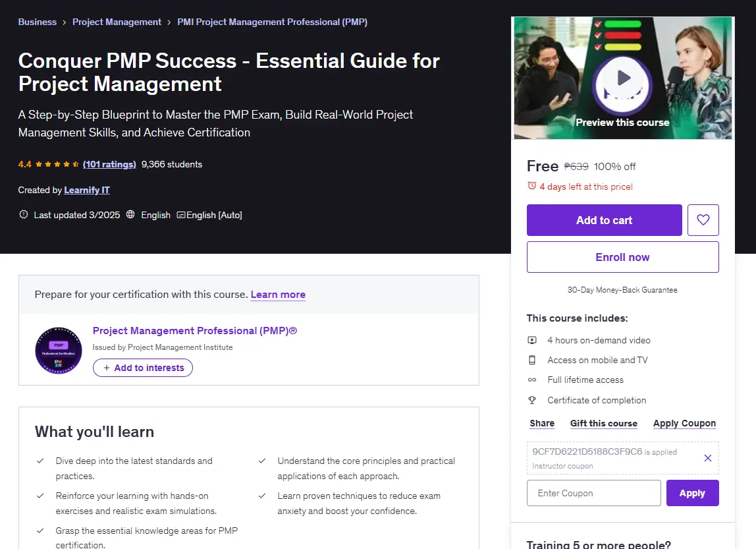
Task: Remove applied coupon with X icon
Action: 708,458
